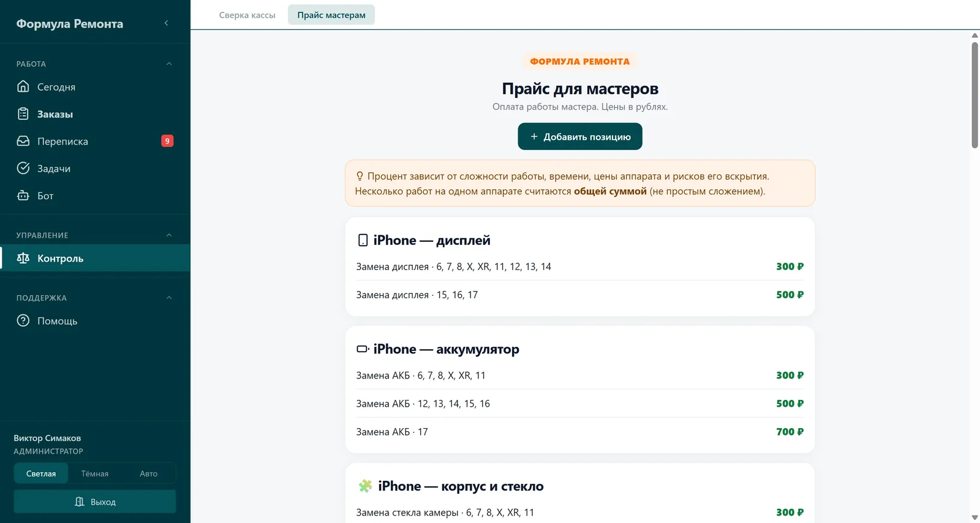Open Заказы in sidebar
The width and height of the screenshot is (980, 523).
click(95, 114)
